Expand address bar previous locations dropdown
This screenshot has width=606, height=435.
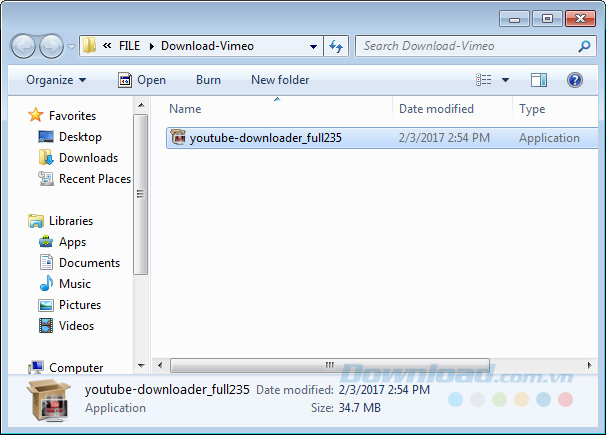tap(313, 47)
